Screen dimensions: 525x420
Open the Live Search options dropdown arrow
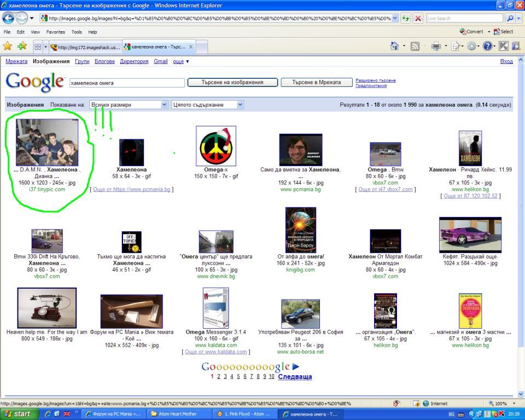point(518,18)
